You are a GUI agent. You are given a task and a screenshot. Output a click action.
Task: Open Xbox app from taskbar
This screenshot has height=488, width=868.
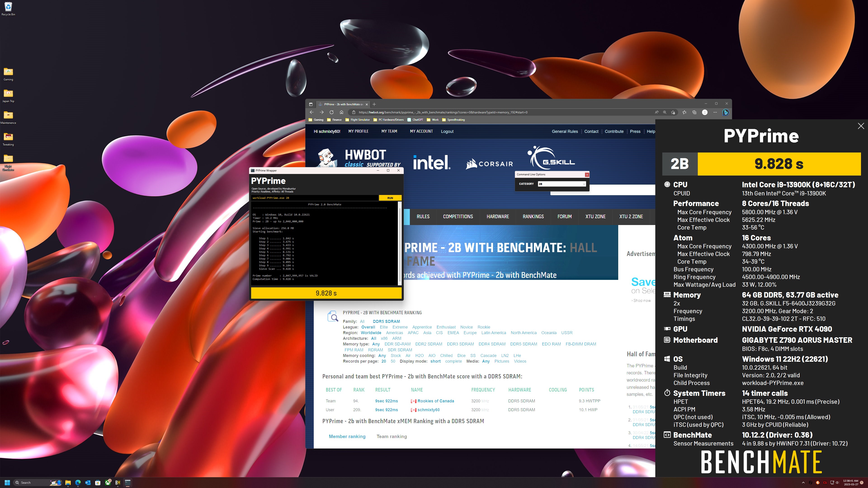point(108,482)
